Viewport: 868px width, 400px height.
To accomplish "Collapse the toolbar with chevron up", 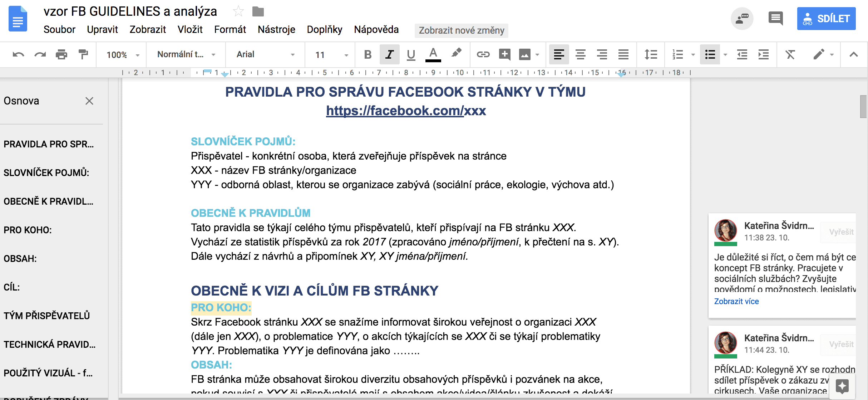I will (x=854, y=54).
